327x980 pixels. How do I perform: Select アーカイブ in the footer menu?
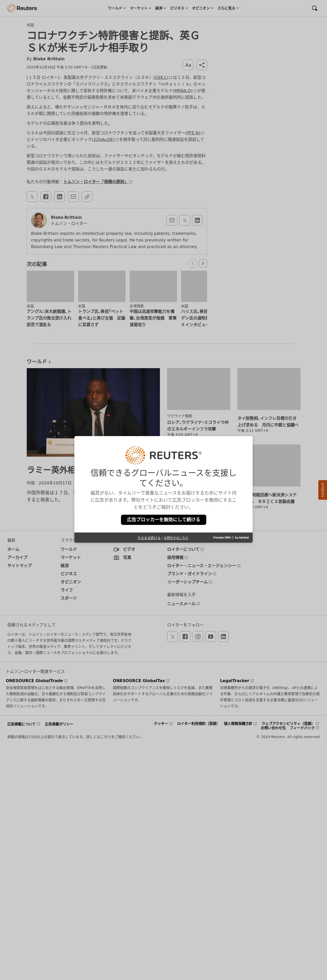[17, 557]
